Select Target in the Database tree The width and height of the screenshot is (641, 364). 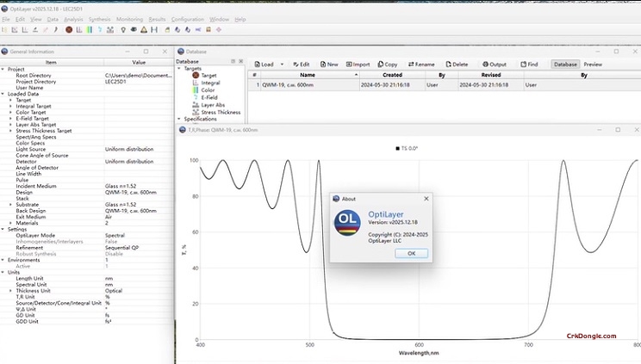[208, 76]
